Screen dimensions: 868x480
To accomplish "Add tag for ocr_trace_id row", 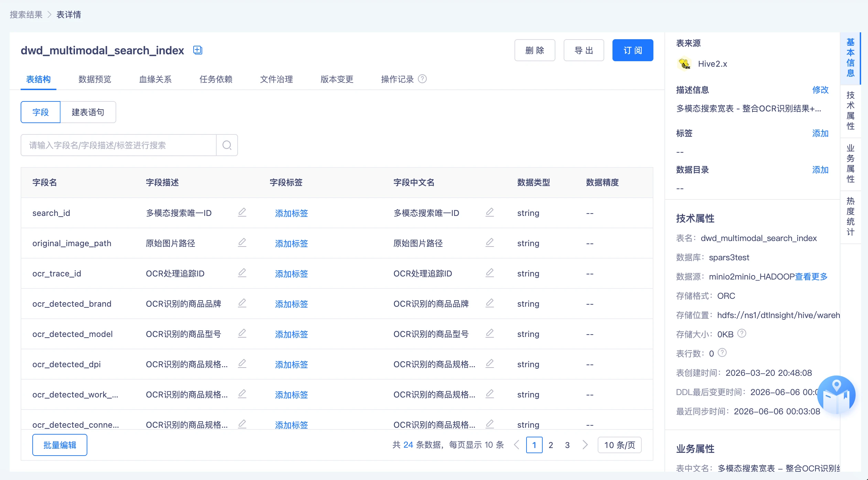I will tap(292, 274).
